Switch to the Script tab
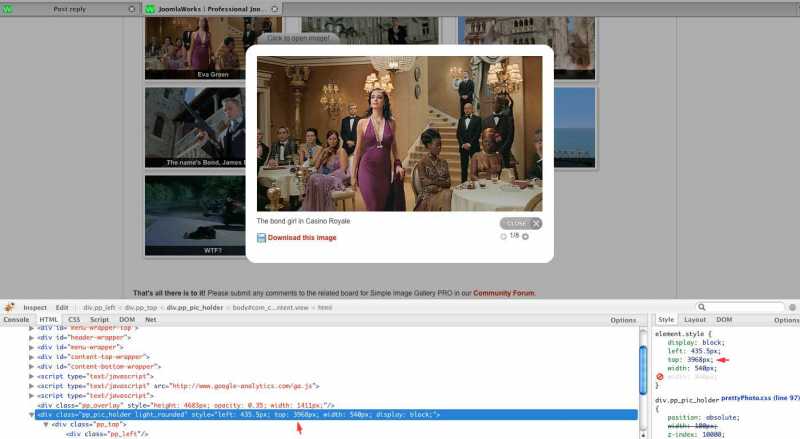 click(99, 320)
